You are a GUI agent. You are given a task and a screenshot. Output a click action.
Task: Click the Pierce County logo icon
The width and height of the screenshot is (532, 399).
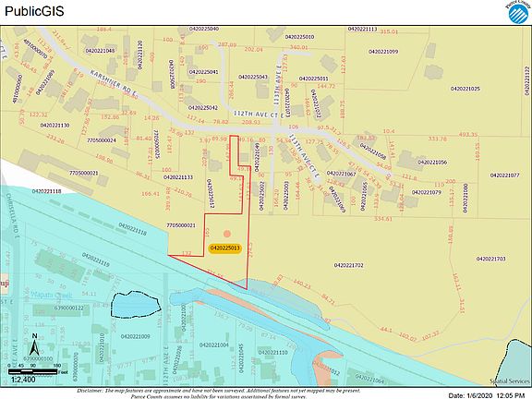point(518,12)
